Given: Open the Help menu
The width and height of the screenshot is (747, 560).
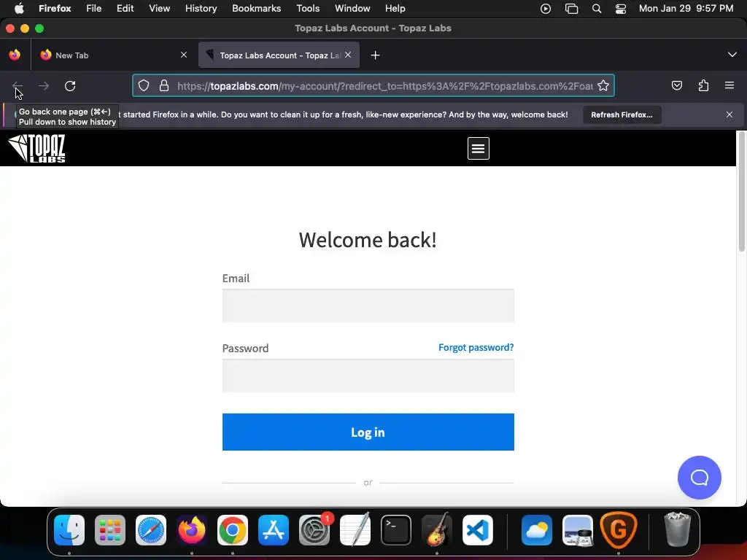Looking at the screenshot, I should point(395,9).
